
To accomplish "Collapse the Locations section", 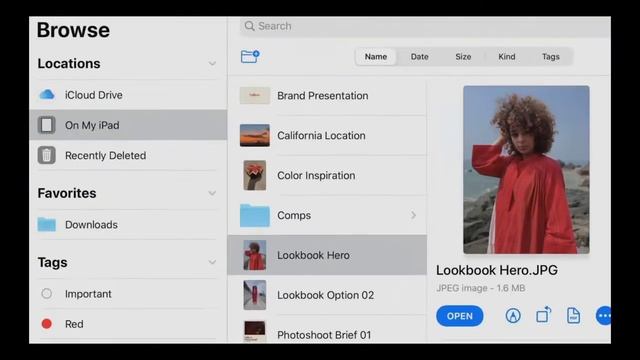I will pos(212,64).
